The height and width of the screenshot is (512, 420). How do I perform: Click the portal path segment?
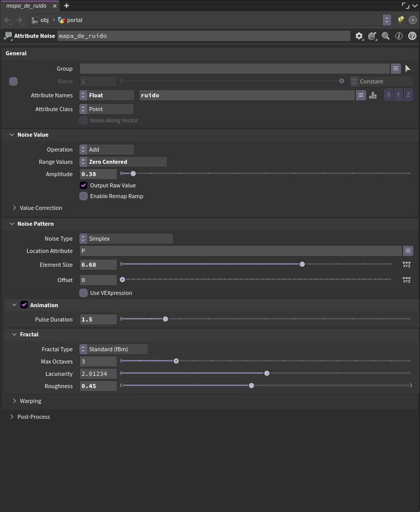[71, 20]
